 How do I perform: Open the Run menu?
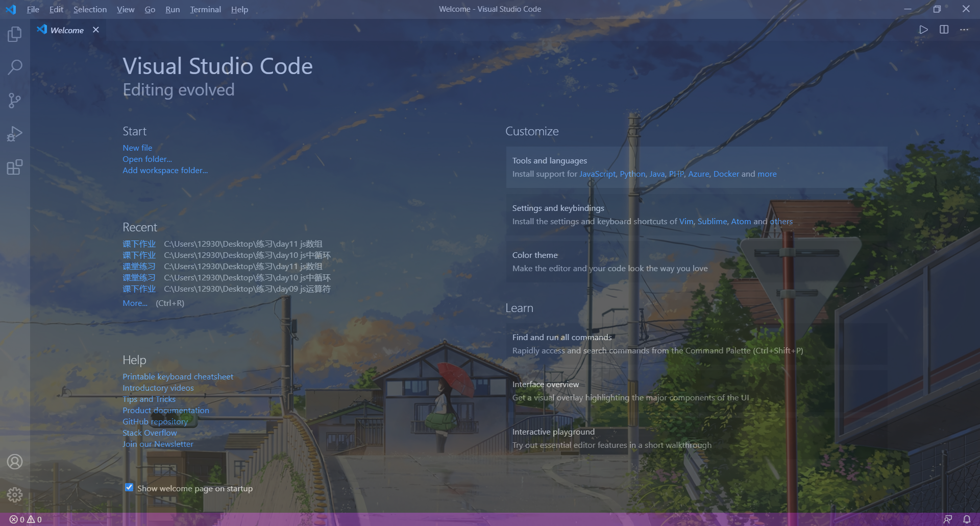pyautogui.click(x=173, y=9)
